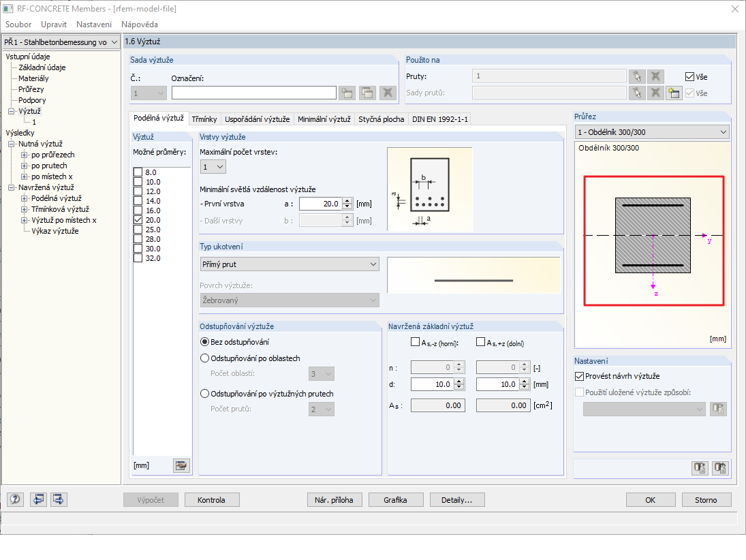746x560 pixels.
Task: Go to previous table icon
Action: pyautogui.click(x=38, y=499)
